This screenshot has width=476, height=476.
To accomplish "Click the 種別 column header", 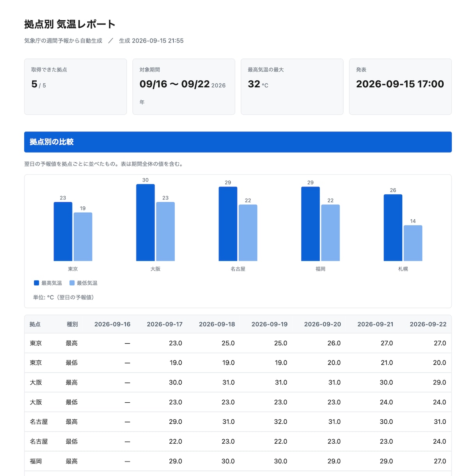I will pos(72,324).
